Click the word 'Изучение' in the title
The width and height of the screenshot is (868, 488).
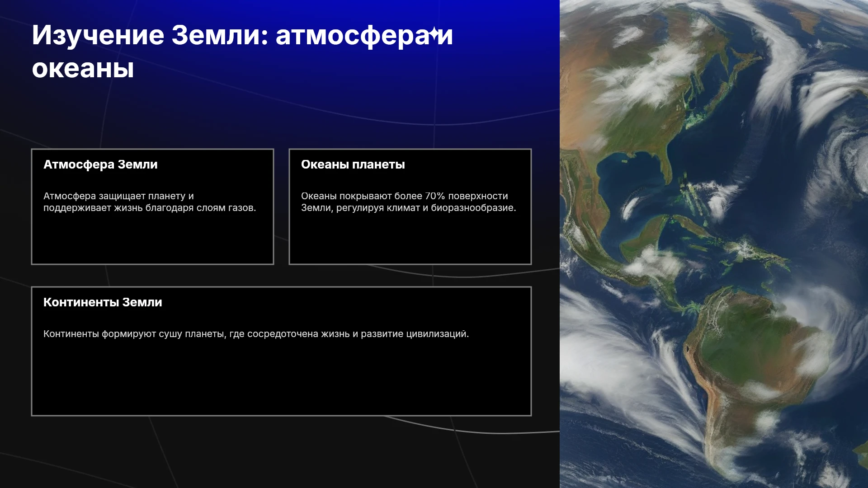[98, 35]
